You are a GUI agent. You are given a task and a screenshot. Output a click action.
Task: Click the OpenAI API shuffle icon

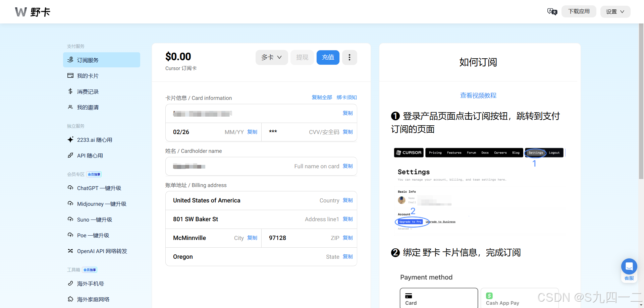[x=70, y=251]
